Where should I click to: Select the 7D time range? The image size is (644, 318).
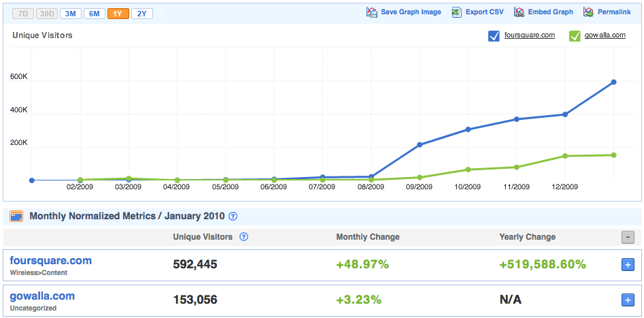coord(23,14)
